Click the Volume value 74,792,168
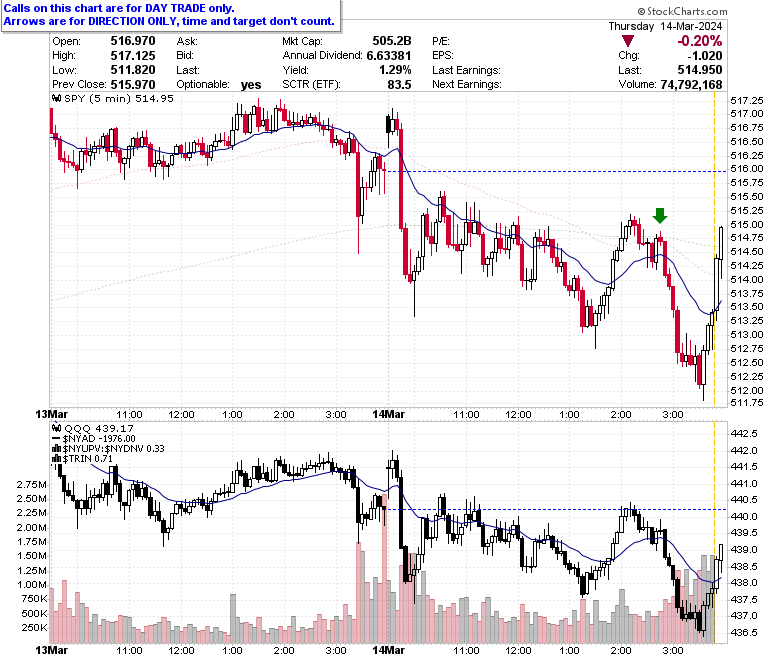 pyautogui.click(x=691, y=85)
